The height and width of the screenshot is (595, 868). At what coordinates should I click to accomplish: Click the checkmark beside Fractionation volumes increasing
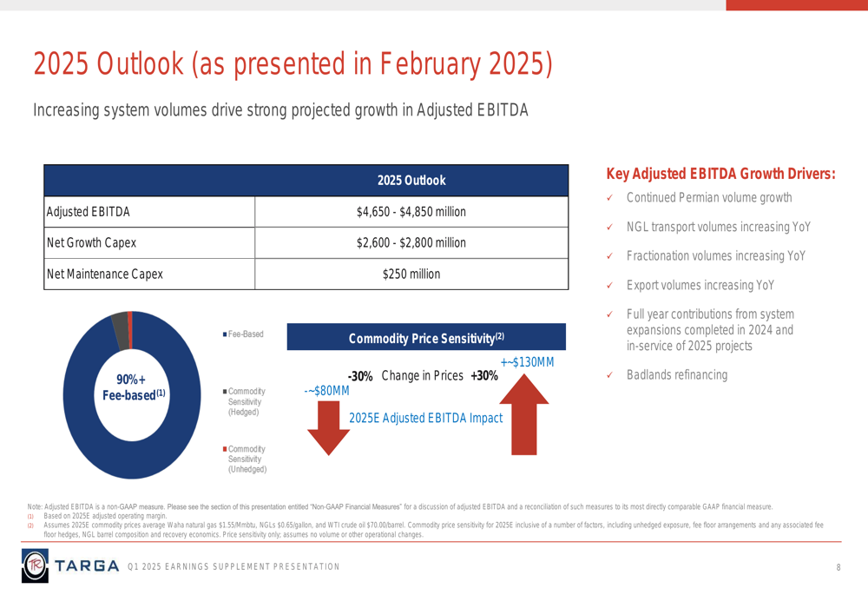coord(609,256)
